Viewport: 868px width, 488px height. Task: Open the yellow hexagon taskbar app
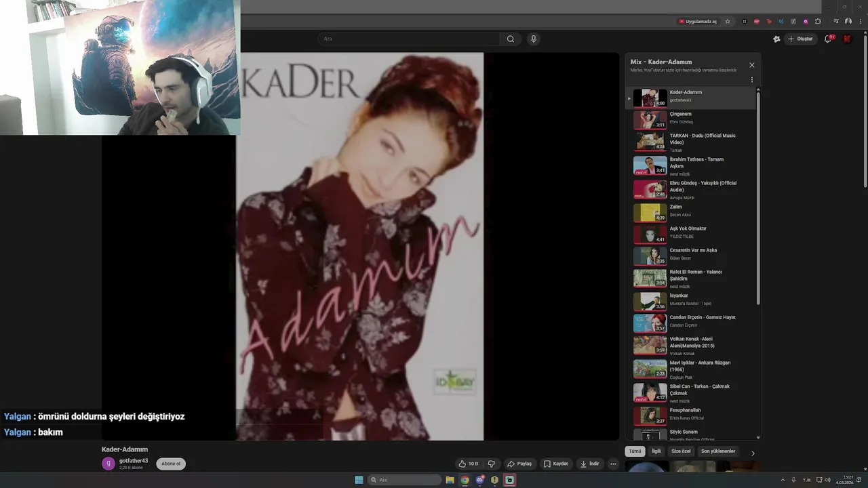(x=495, y=480)
